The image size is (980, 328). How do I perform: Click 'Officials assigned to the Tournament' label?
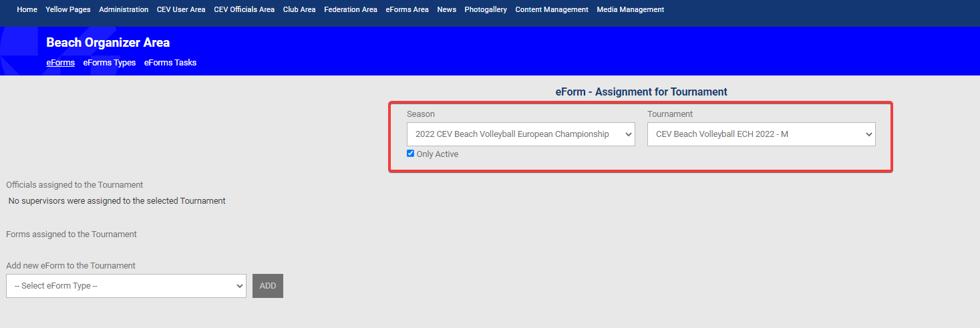tap(75, 185)
